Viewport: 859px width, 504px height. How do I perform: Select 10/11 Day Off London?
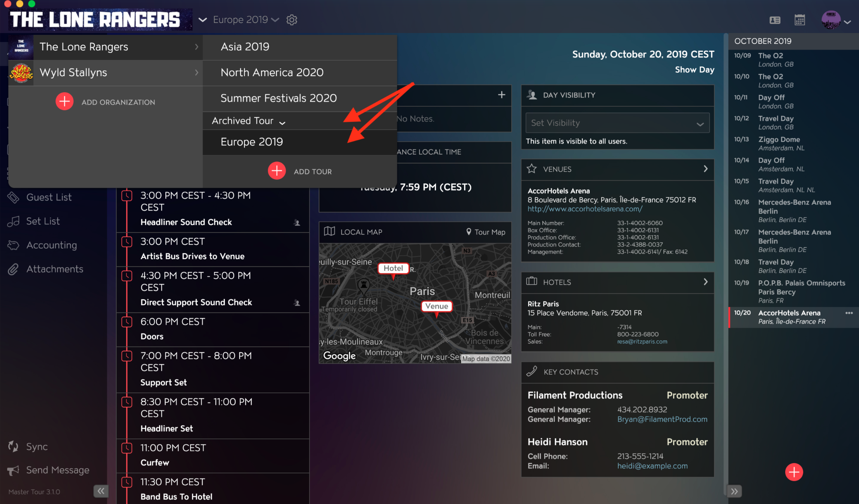tap(793, 102)
